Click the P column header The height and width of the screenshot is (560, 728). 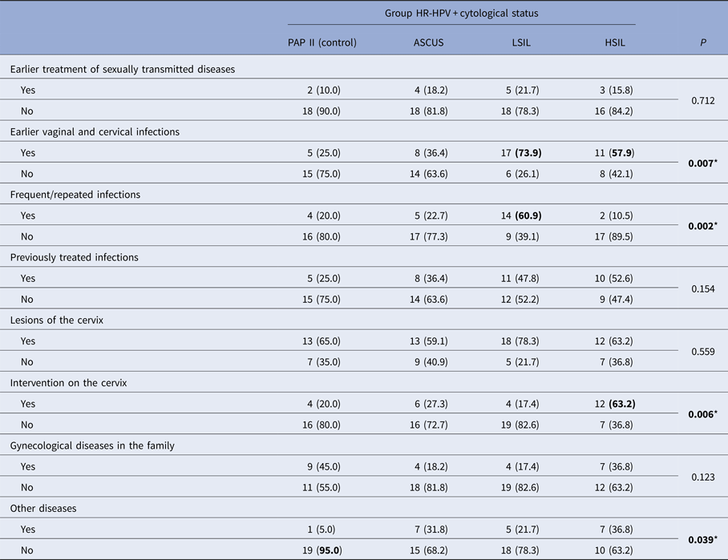703,42
